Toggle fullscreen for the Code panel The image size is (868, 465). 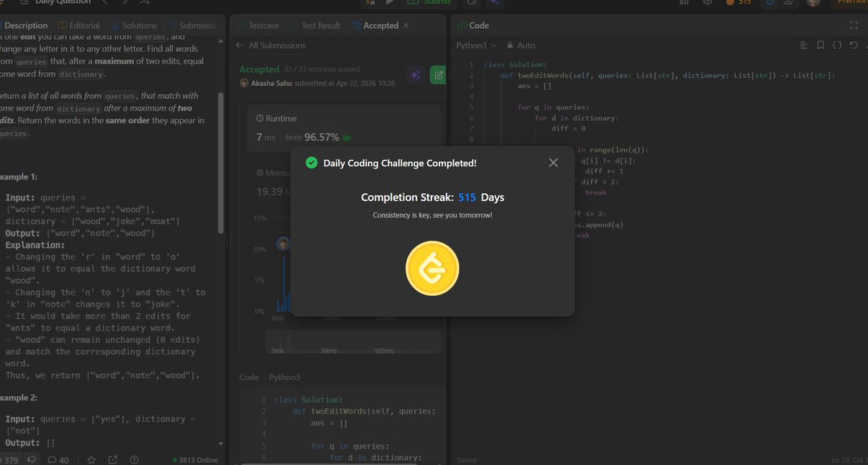tap(854, 25)
